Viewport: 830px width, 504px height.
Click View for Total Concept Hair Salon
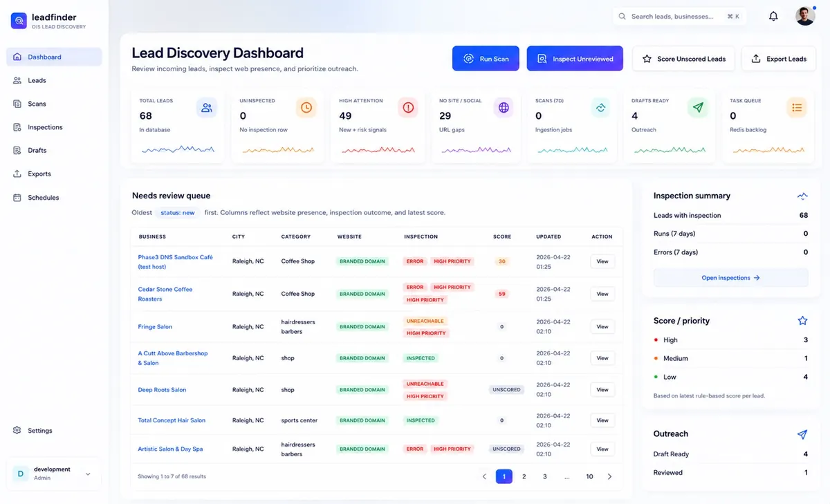(x=602, y=420)
